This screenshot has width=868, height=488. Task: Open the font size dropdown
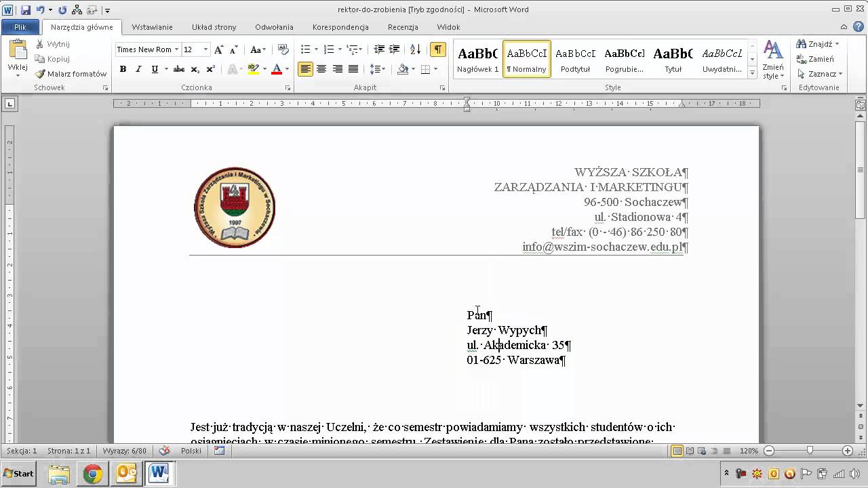(205, 49)
